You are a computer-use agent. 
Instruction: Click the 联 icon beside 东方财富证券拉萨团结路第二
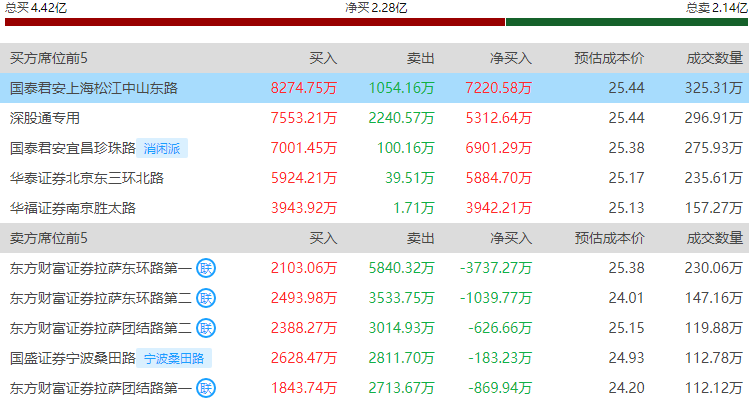(206, 328)
